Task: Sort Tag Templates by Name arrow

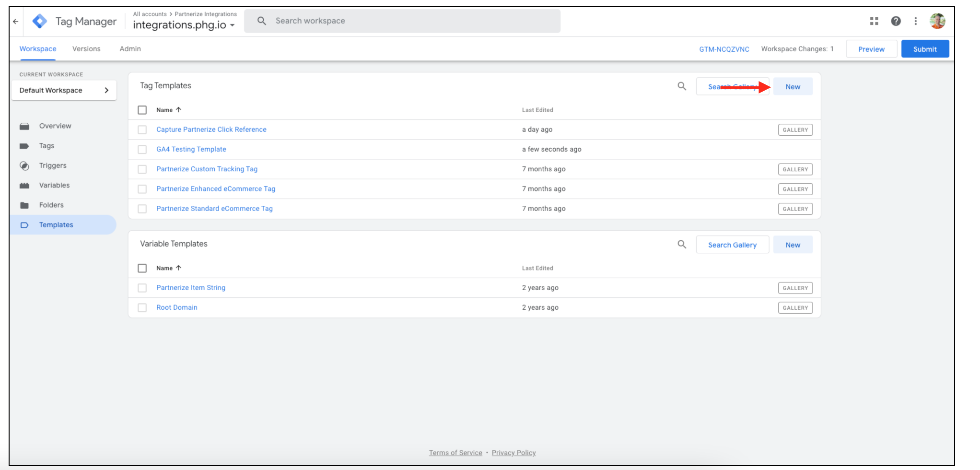Action: pos(179,110)
